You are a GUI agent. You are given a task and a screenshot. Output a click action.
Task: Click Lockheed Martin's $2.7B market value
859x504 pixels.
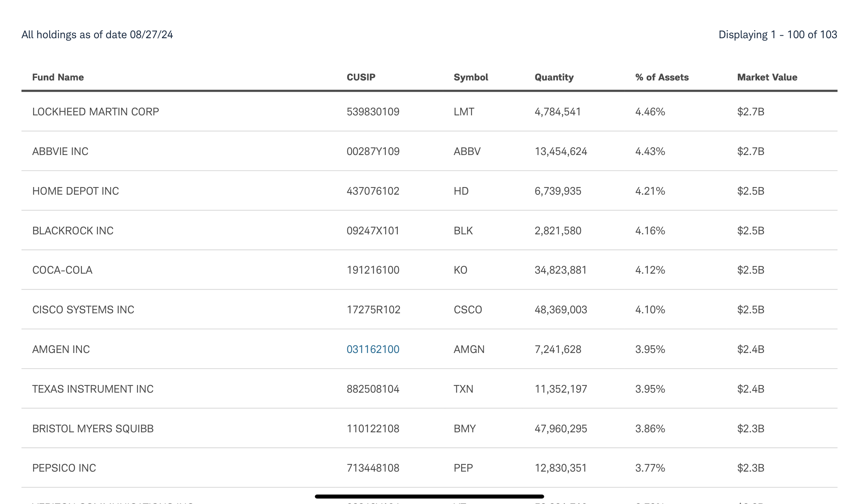751,112
